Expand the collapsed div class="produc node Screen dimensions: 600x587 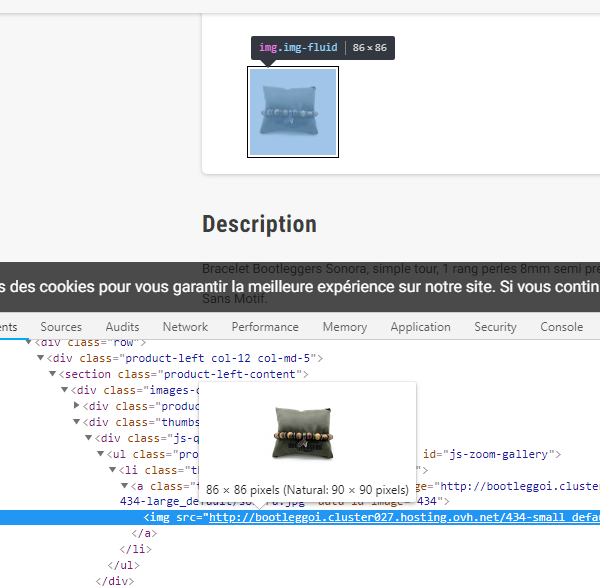[x=76, y=405]
